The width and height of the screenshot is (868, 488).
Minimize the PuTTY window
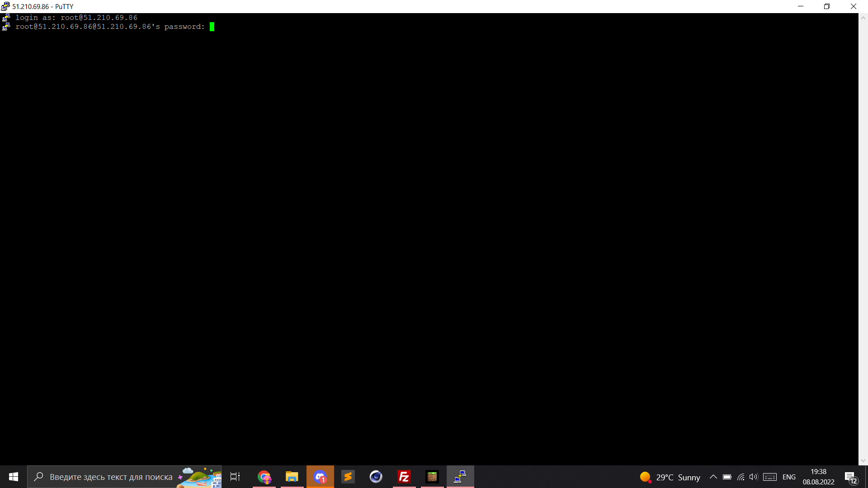tap(801, 6)
